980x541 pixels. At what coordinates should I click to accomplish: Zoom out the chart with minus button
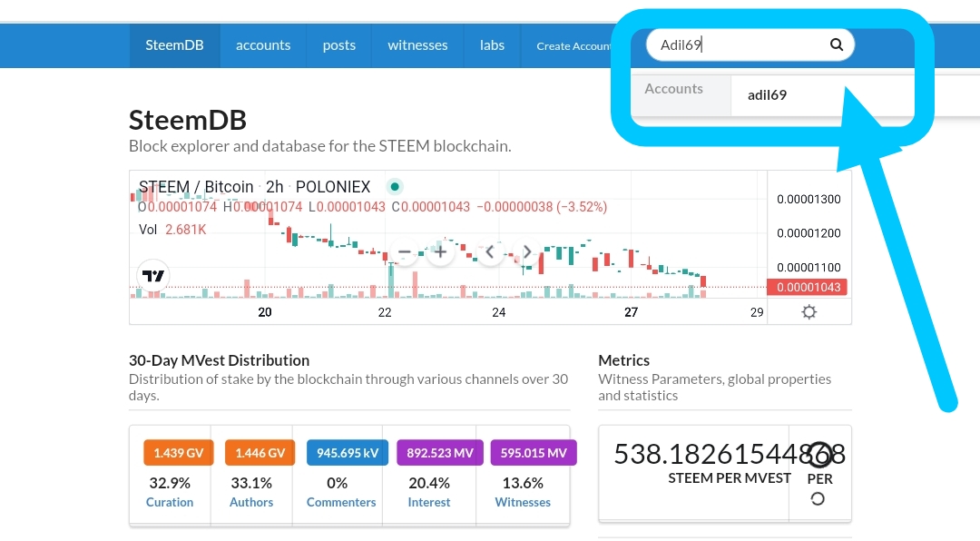click(405, 252)
